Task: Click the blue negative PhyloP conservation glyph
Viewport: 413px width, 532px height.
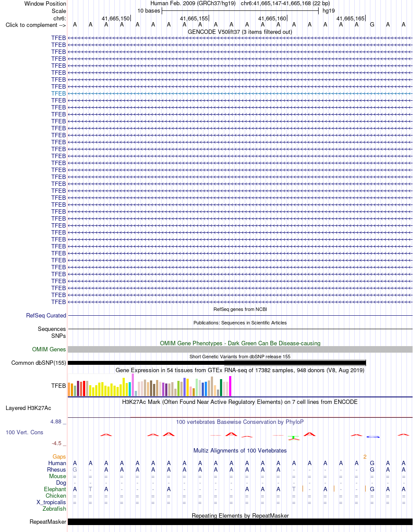Action: tap(373, 436)
